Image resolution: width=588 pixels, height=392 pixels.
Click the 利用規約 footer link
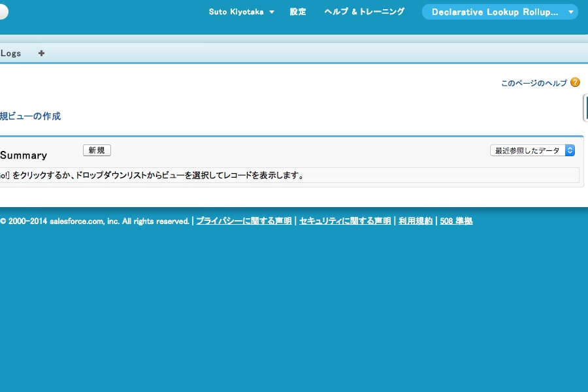pyautogui.click(x=416, y=221)
